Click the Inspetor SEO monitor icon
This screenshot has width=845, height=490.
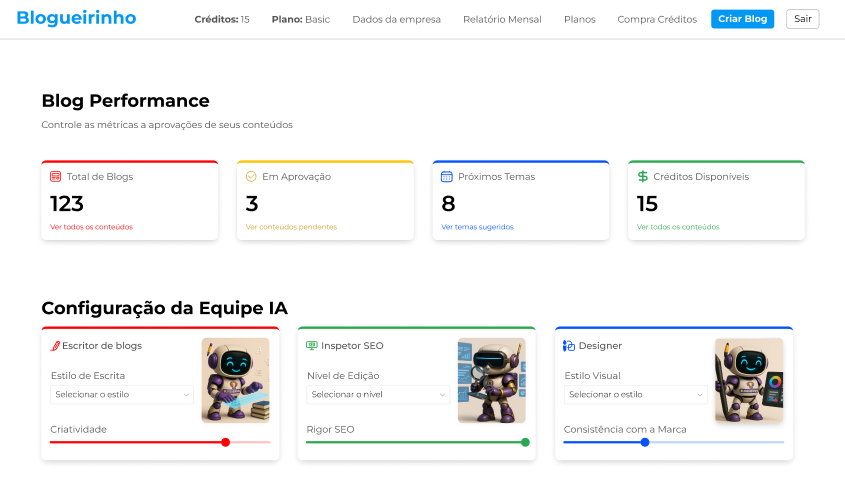[x=311, y=346]
